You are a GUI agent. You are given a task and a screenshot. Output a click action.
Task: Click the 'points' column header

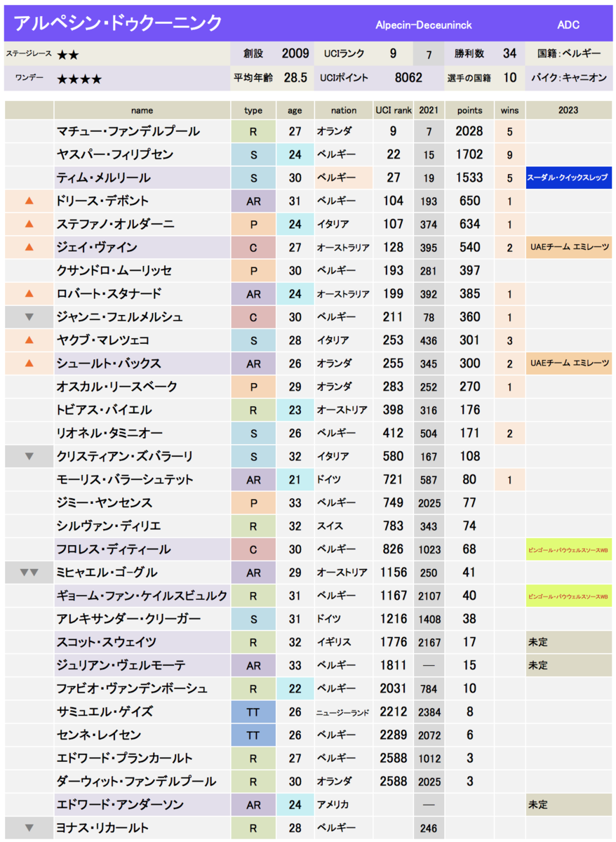[x=469, y=110]
